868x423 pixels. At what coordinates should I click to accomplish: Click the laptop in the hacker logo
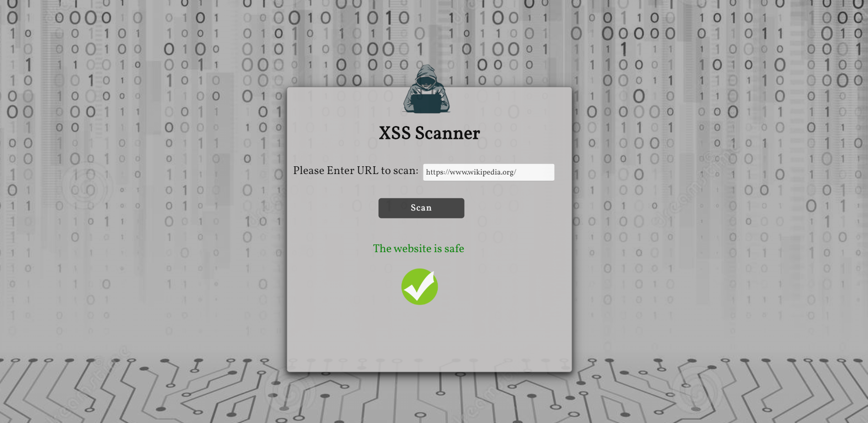coord(426,103)
